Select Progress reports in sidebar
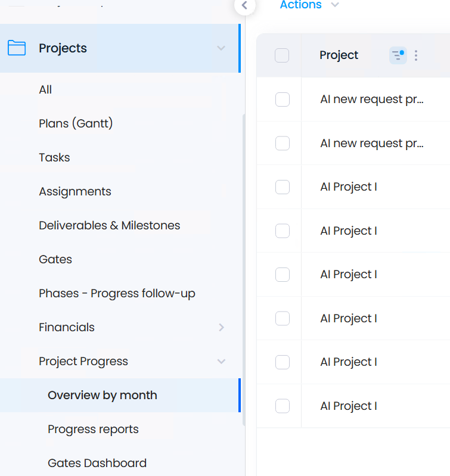450x476 pixels. click(93, 430)
